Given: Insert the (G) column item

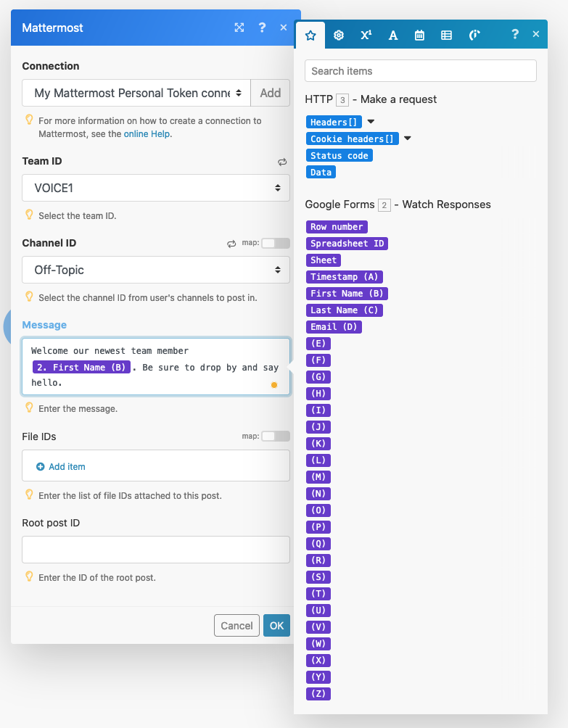Looking at the screenshot, I should coord(318,377).
